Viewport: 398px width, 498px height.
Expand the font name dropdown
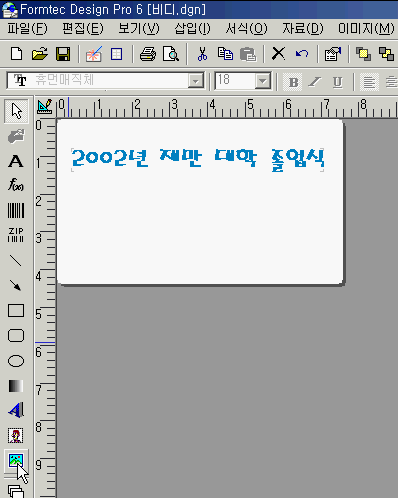click(x=195, y=81)
